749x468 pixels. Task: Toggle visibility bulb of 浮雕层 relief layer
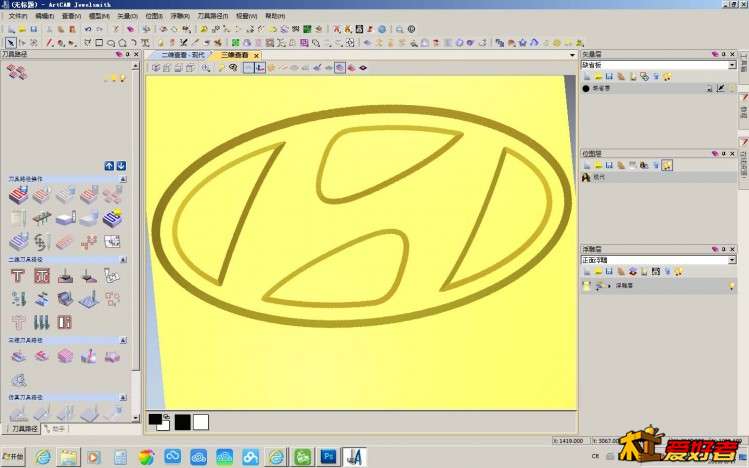point(731,286)
